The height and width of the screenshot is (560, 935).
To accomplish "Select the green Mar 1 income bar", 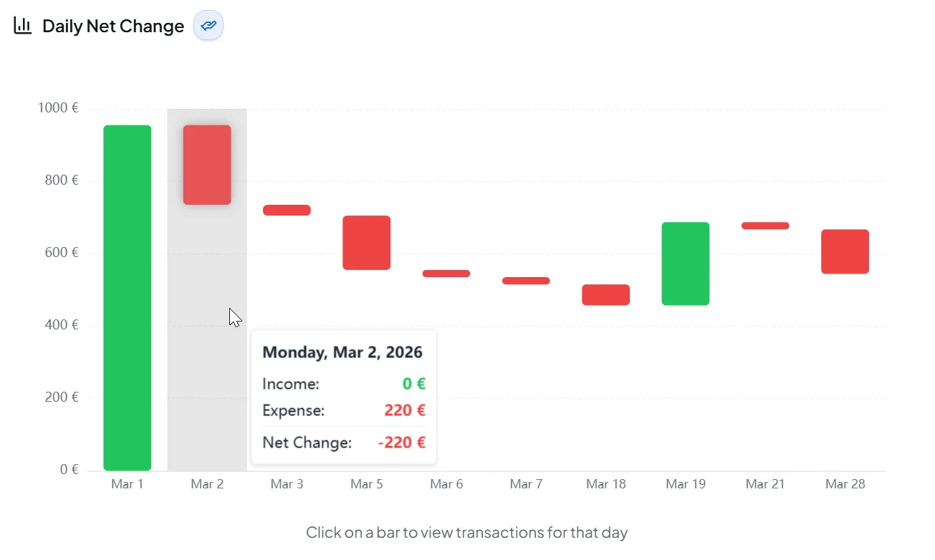I will click(x=127, y=297).
